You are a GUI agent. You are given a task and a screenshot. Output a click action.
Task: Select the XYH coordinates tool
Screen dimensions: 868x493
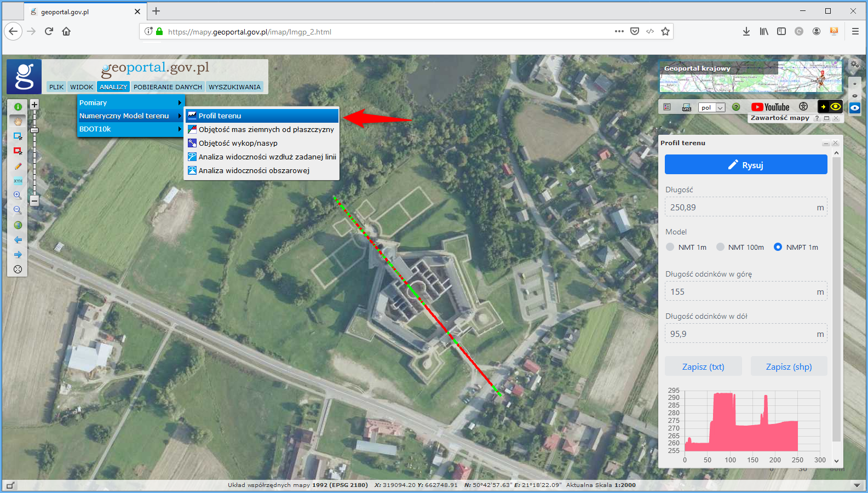[18, 181]
